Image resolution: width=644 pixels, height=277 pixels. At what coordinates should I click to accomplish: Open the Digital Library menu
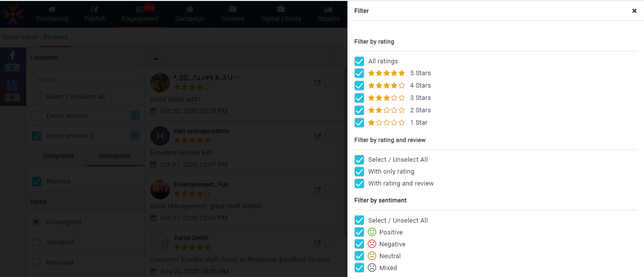281,14
